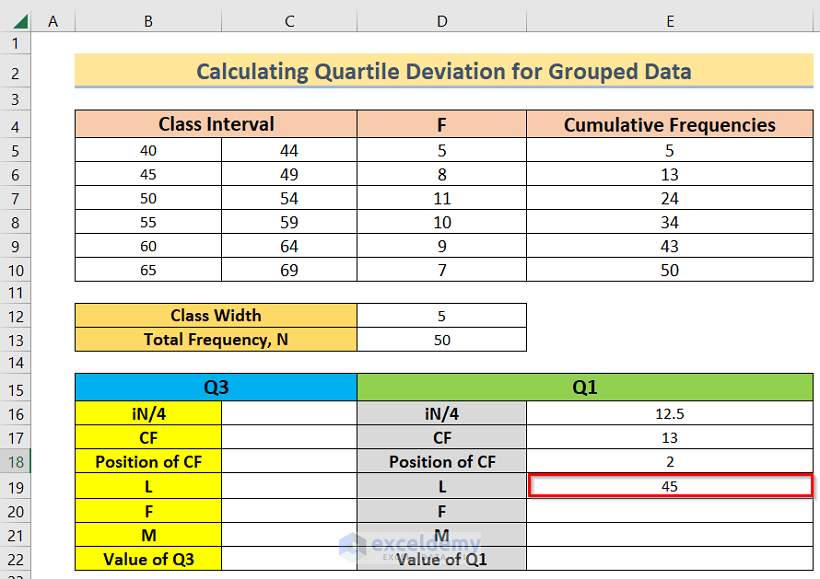The width and height of the screenshot is (820, 579).
Task: Select column C header
Action: tap(289, 21)
